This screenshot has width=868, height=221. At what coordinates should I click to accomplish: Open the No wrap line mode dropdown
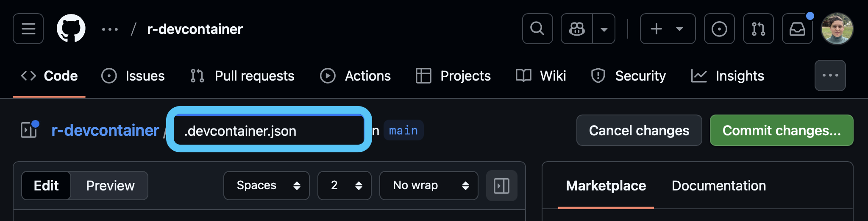click(429, 185)
